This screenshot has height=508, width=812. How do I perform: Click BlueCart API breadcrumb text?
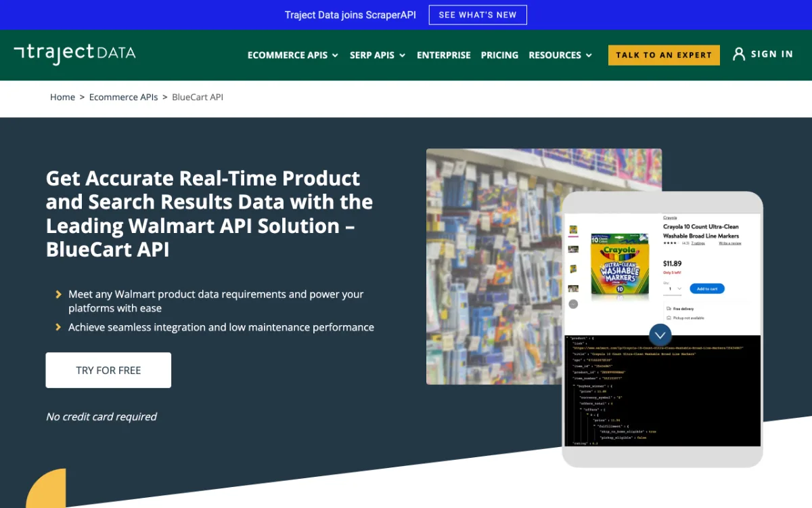tap(198, 97)
